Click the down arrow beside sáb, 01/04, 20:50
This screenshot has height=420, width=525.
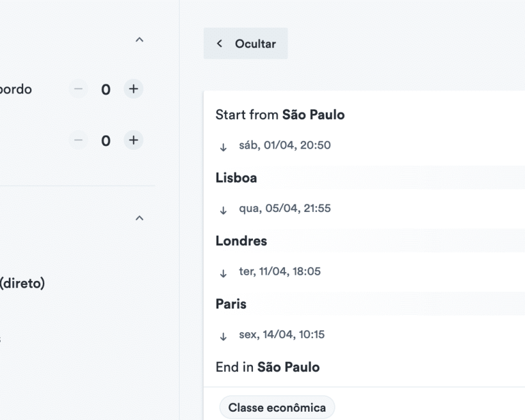(x=223, y=147)
